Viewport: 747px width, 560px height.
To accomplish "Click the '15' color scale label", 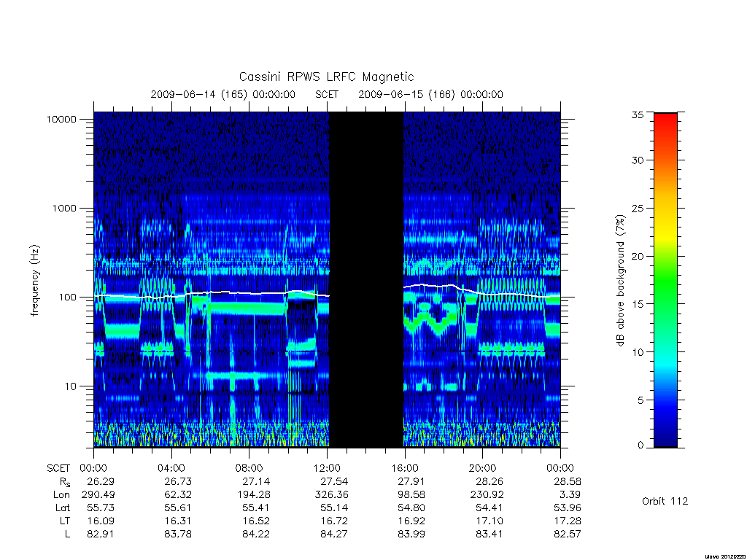I will (637, 304).
